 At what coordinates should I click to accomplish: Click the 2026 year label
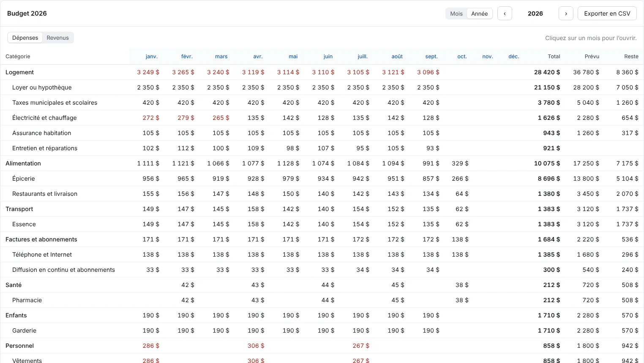pyautogui.click(x=535, y=14)
